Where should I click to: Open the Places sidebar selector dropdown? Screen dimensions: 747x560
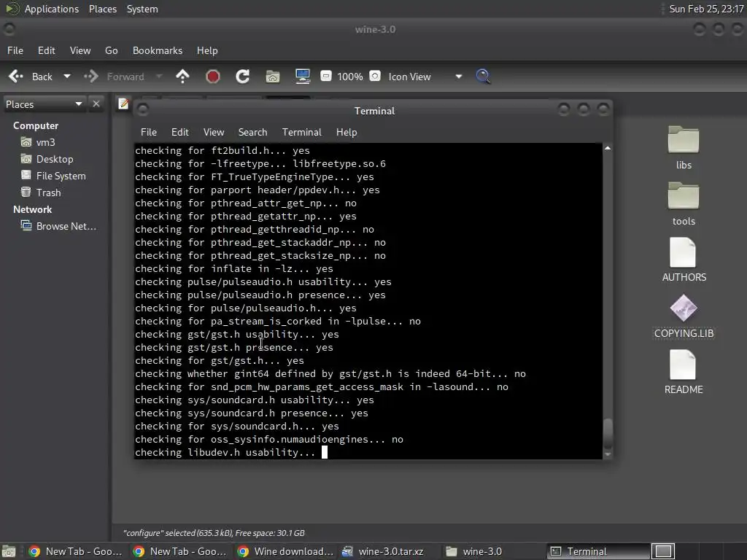point(44,104)
